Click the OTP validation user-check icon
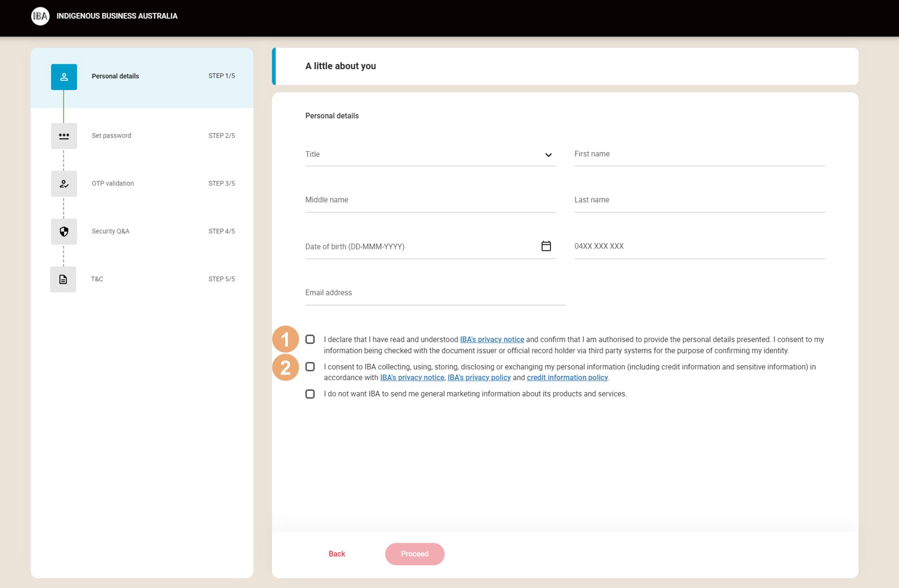The image size is (899, 588). tap(64, 184)
